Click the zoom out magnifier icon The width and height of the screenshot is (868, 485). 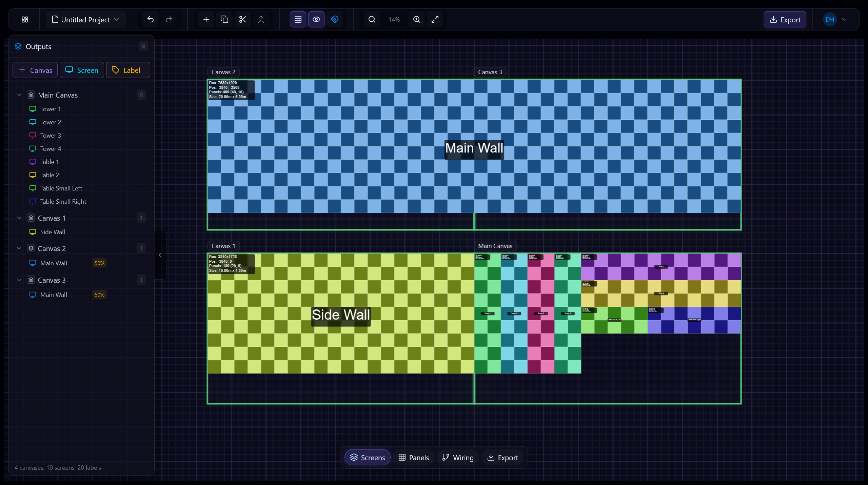372,19
